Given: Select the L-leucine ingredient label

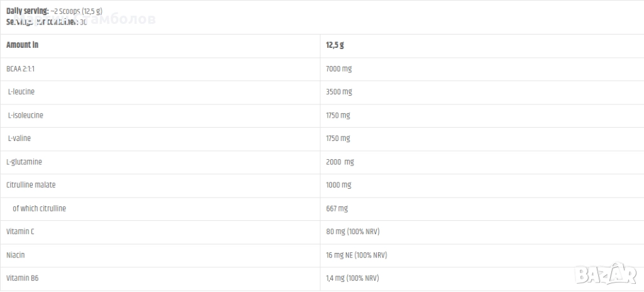Looking at the screenshot, I should point(21,92).
